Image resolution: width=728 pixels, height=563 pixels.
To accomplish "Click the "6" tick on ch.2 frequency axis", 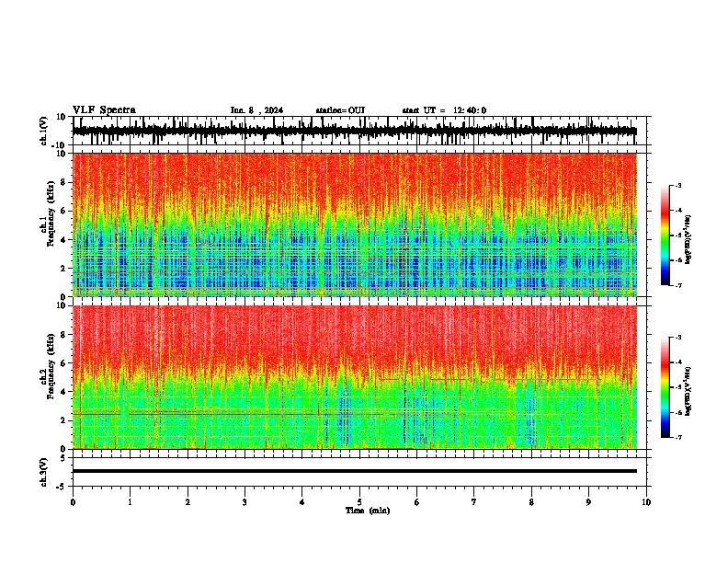I will (x=64, y=362).
